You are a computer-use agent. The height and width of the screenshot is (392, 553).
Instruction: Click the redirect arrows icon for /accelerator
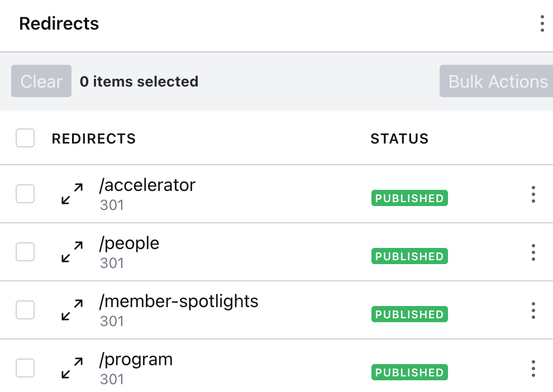(x=73, y=193)
